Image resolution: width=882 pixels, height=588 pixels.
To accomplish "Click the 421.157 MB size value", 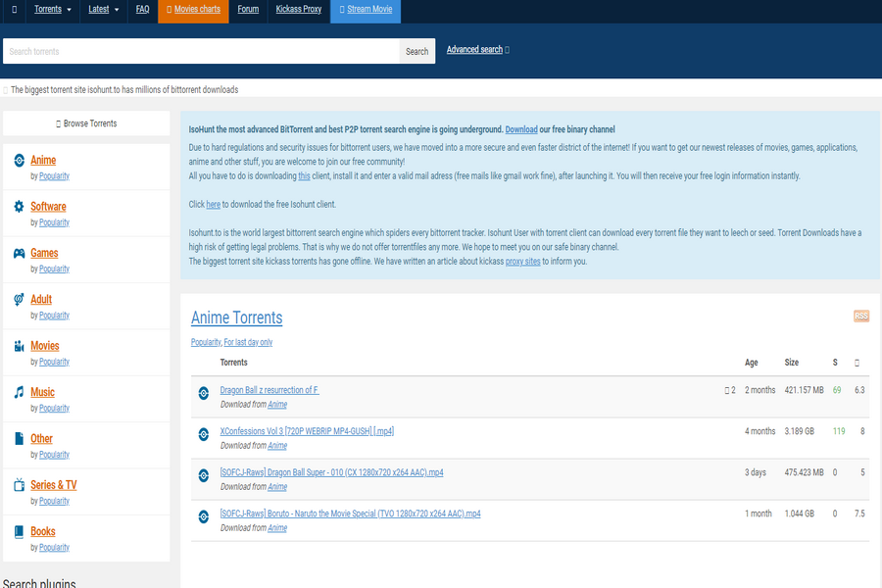I will (x=805, y=390).
